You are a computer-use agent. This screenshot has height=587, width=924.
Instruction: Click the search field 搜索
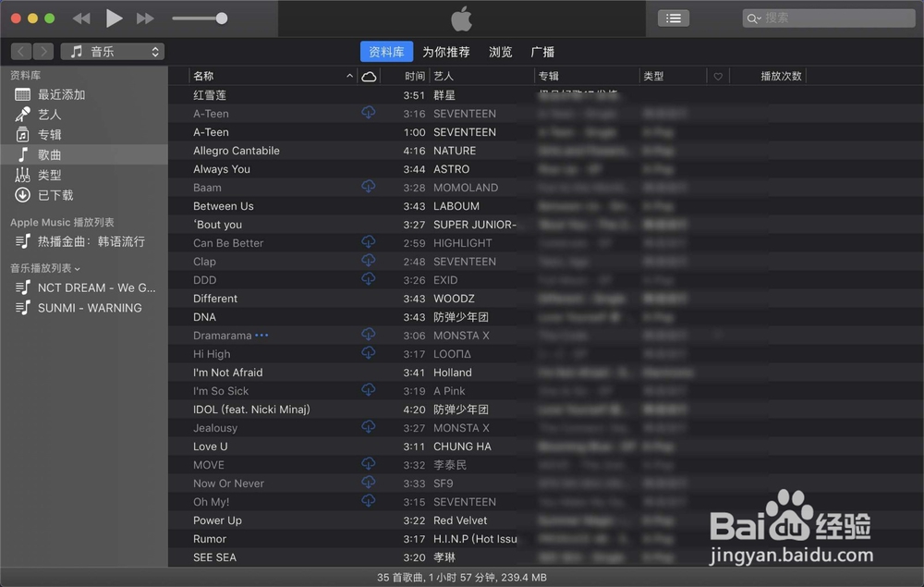click(829, 18)
